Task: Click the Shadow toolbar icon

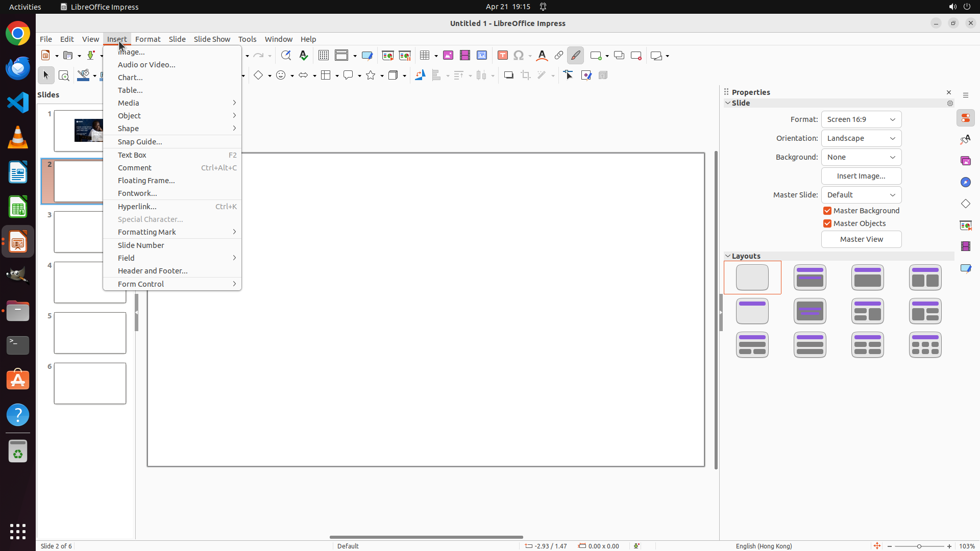Action: click(x=508, y=75)
